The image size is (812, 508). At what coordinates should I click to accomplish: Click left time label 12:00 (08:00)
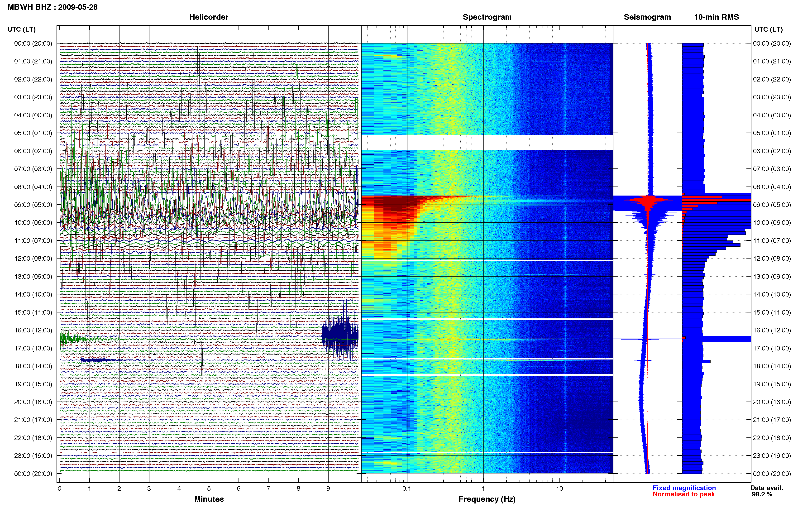coord(33,258)
